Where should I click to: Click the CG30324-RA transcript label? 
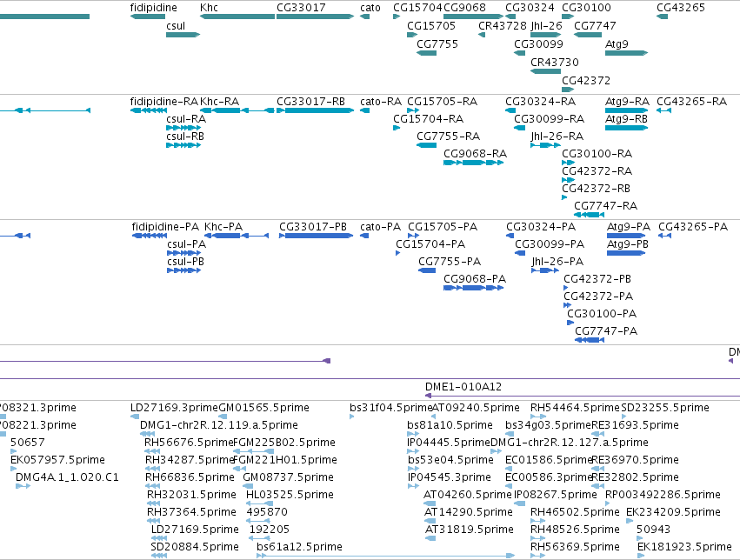(540, 102)
